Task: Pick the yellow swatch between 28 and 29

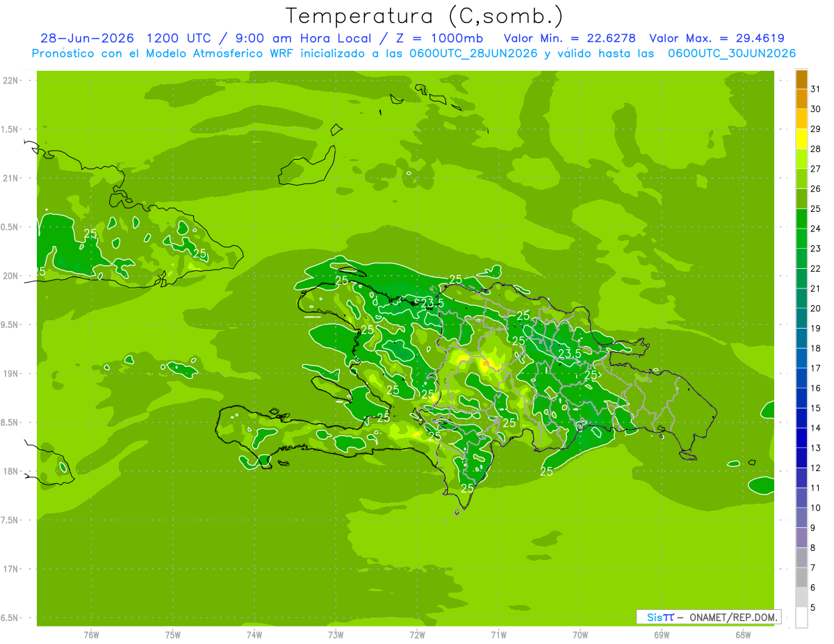Action: [x=801, y=139]
